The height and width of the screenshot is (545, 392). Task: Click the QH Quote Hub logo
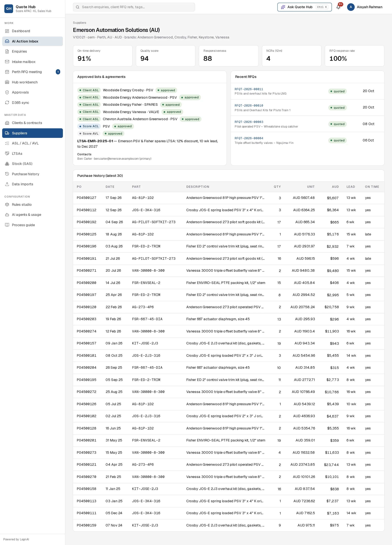[x=9, y=9]
